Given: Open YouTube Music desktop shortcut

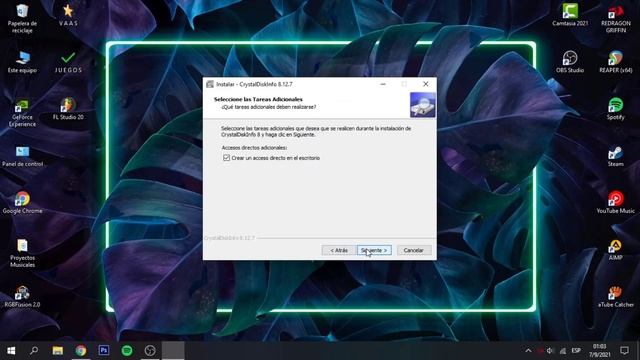Looking at the screenshot, I should [x=616, y=203].
